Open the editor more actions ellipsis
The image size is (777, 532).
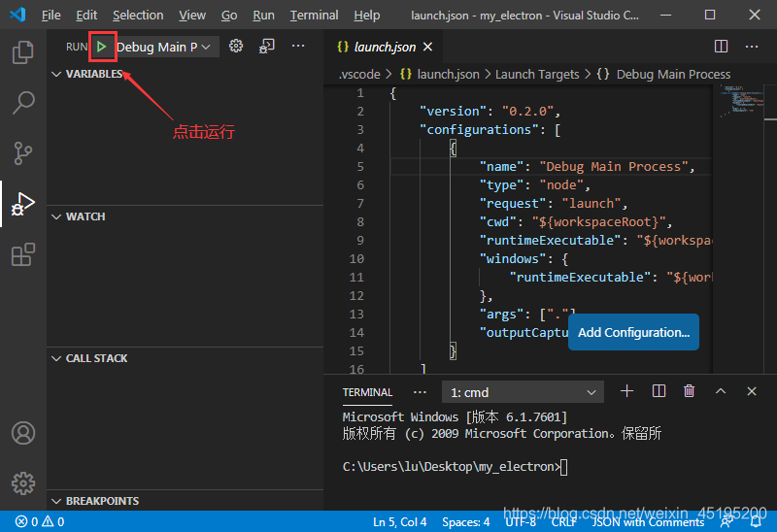(x=752, y=47)
